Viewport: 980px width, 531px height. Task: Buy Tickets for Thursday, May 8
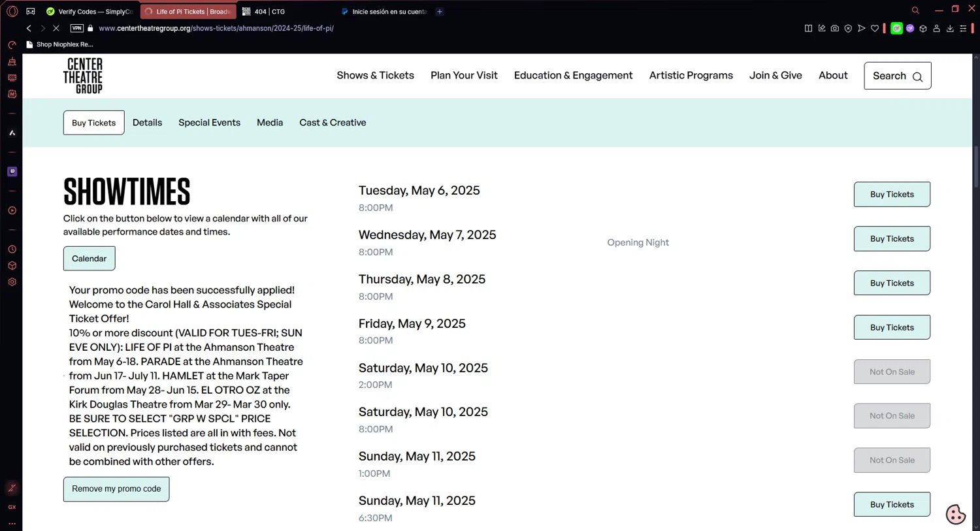pyautogui.click(x=892, y=283)
